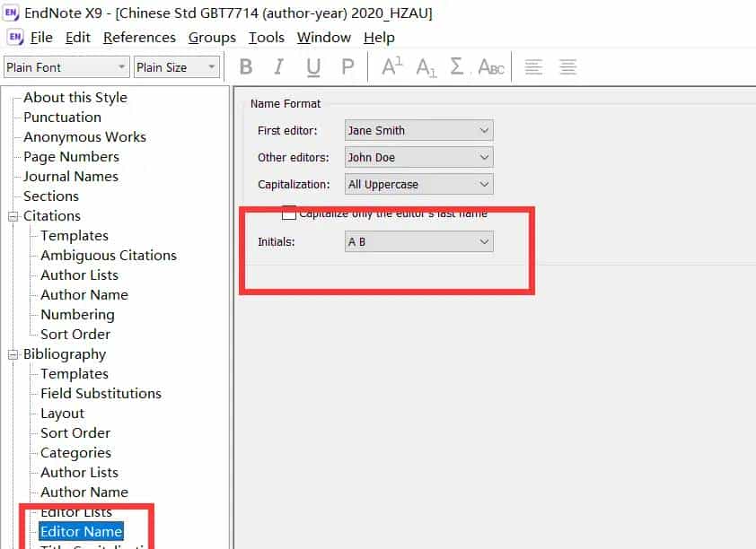756x549 pixels.
Task: Open the Groups menu
Action: (212, 37)
